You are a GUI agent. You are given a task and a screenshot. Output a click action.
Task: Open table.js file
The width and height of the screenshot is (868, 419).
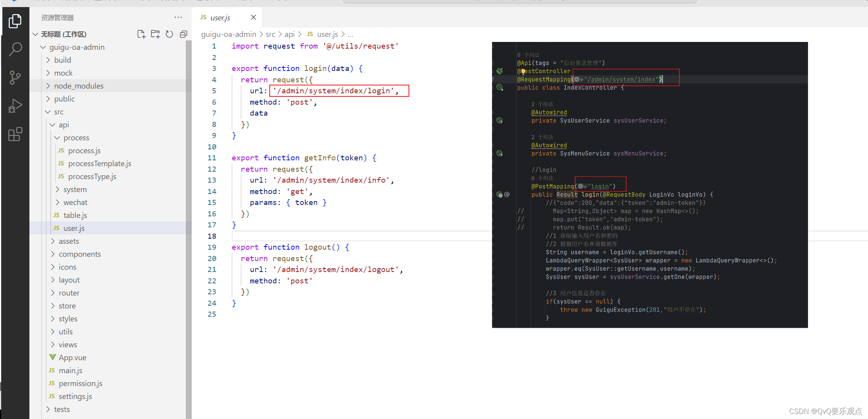point(75,215)
